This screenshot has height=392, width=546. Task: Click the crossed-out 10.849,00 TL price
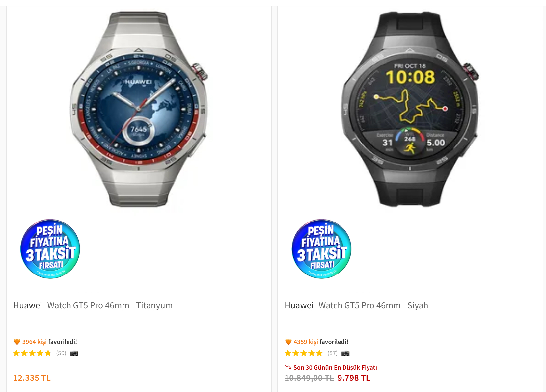[x=309, y=378]
